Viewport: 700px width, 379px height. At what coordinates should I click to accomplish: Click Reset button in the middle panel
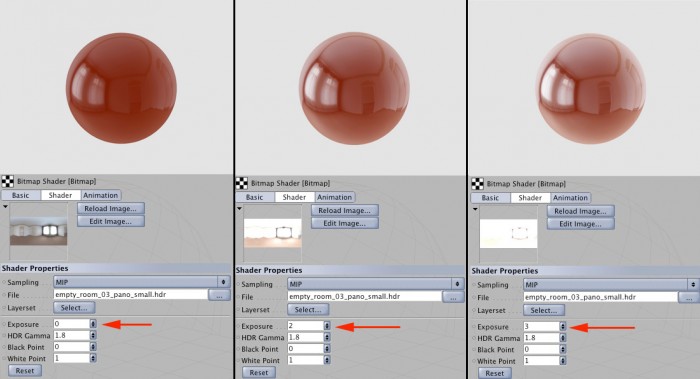tap(259, 372)
